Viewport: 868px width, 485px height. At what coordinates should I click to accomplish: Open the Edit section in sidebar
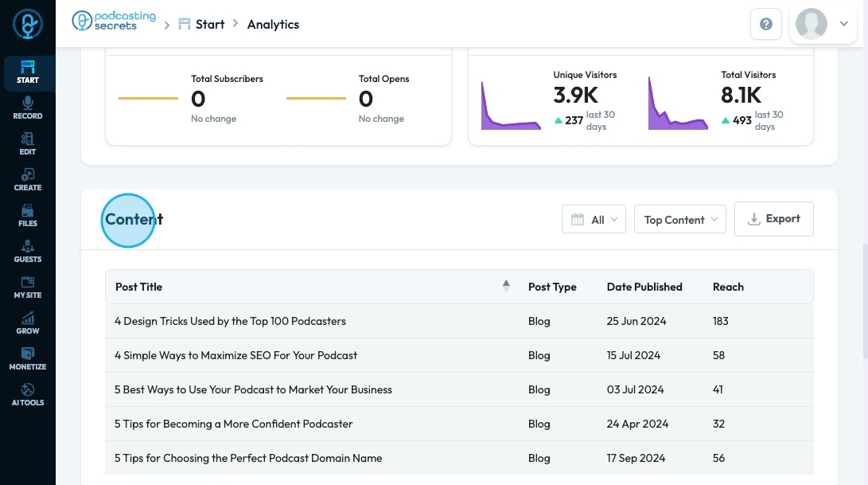coord(28,144)
